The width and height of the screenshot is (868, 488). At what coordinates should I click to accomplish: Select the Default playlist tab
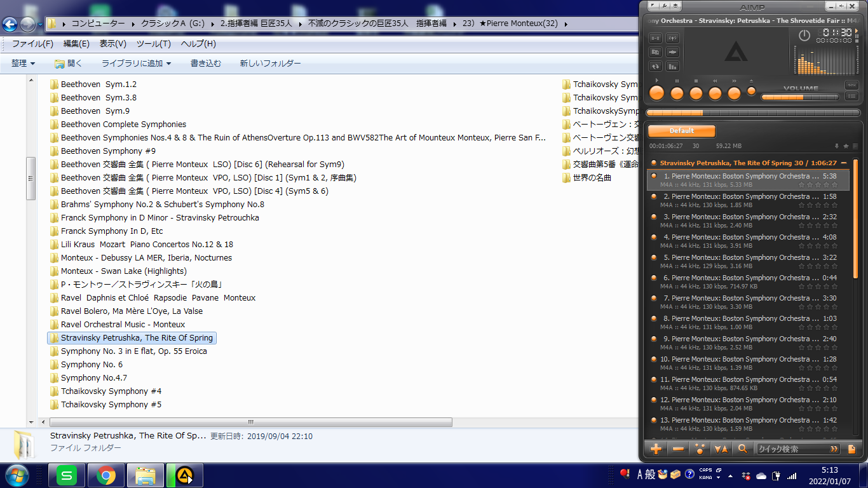681,131
